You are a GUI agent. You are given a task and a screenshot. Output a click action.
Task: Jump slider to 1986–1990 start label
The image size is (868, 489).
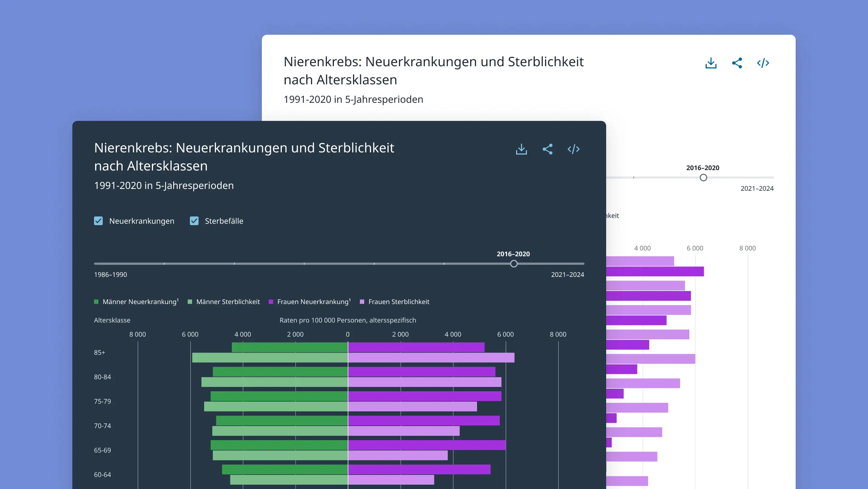[110, 274]
